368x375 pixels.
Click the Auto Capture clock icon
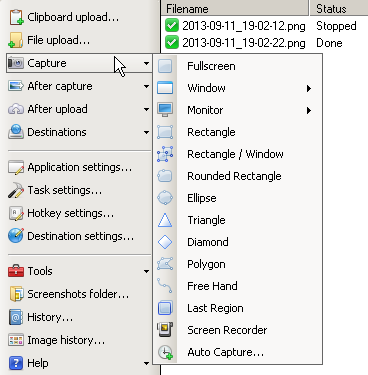pos(165,352)
